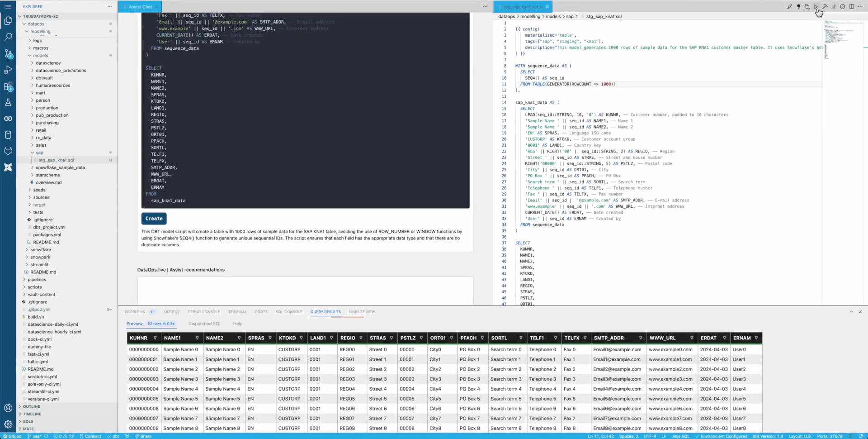868x439 pixels.
Task: Open the dbt build hammer icon
Action: [x=826, y=7]
